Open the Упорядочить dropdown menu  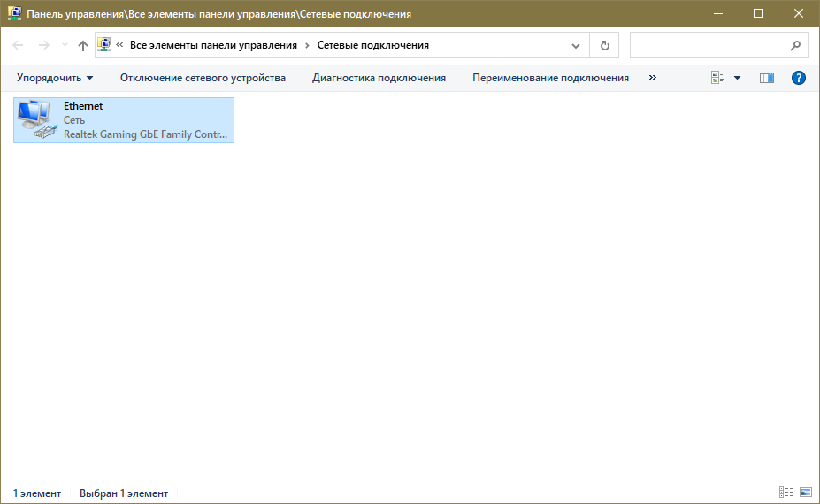click(x=55, y=78)
